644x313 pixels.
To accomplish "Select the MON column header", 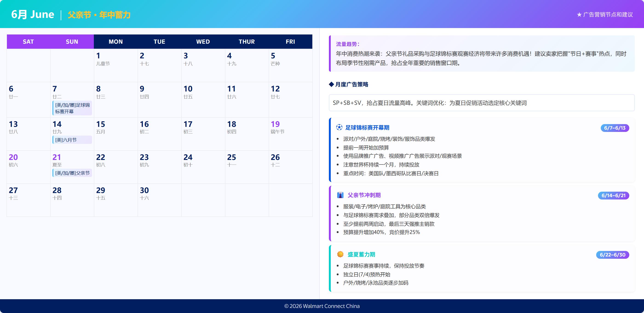I will 115,41.
